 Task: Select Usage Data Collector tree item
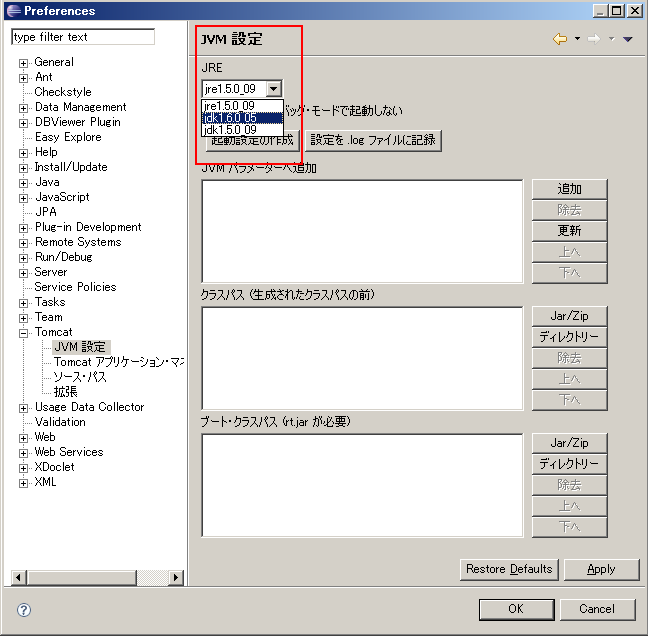(89, 407)
